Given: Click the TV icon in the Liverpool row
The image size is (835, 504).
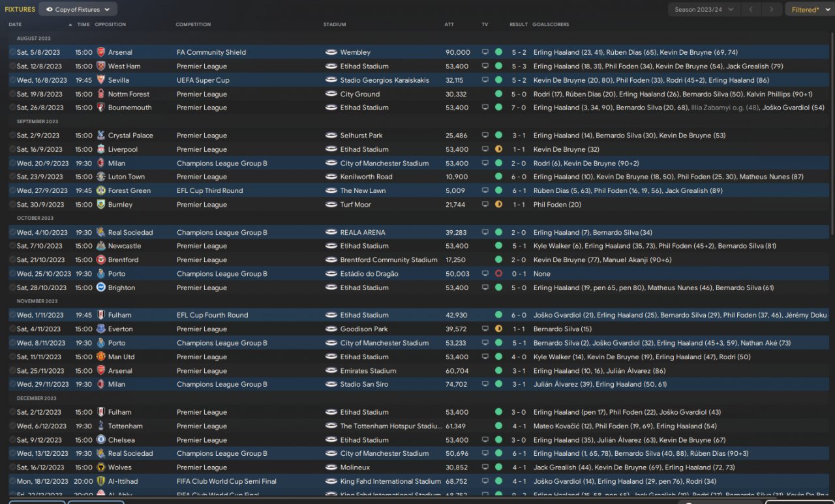Looking at the screenshot, I should tap(485, 149).
